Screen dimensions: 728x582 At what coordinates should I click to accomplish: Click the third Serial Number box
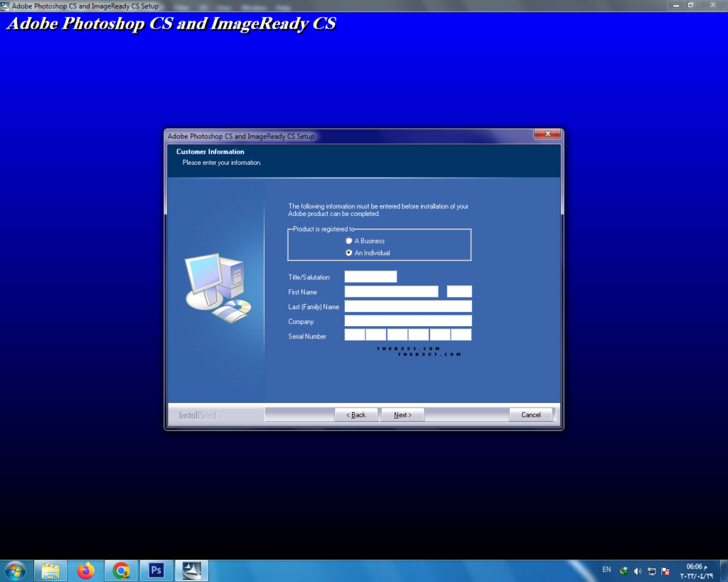coord(397,335)
